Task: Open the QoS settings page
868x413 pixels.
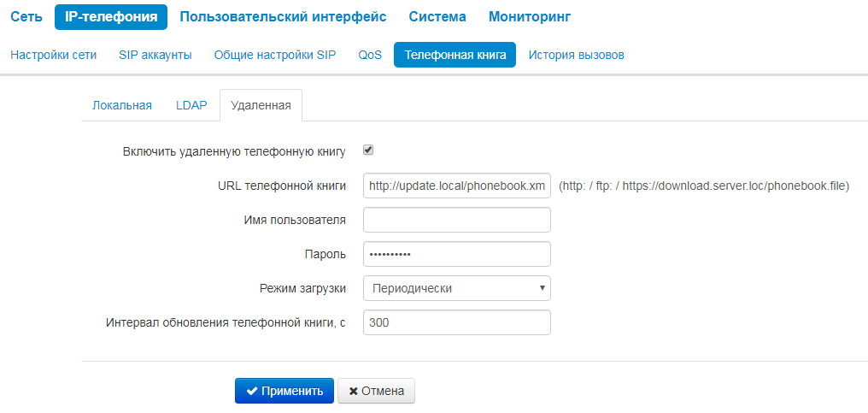Action: (x=370, y=55)
